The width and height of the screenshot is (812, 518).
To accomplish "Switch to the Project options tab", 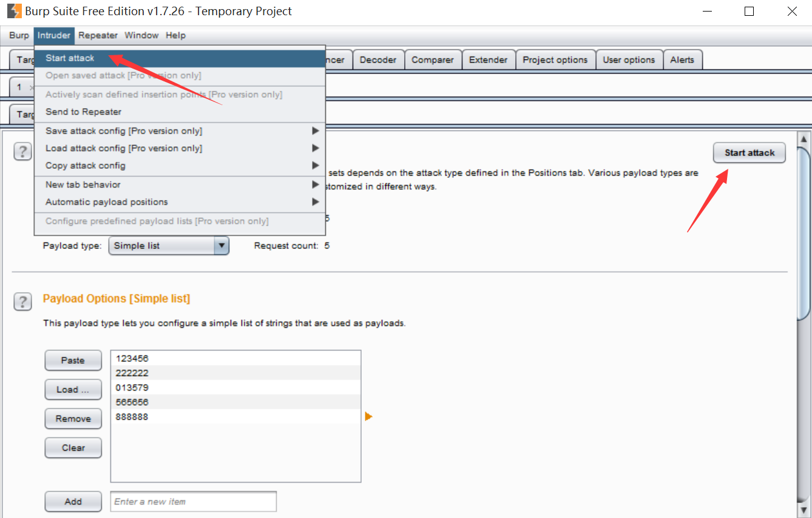I will [555, 60].
